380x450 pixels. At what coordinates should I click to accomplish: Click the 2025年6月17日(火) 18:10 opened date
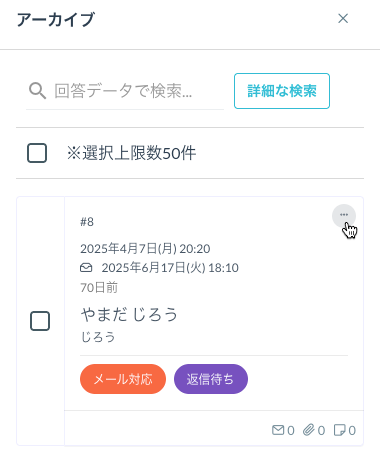170,268
